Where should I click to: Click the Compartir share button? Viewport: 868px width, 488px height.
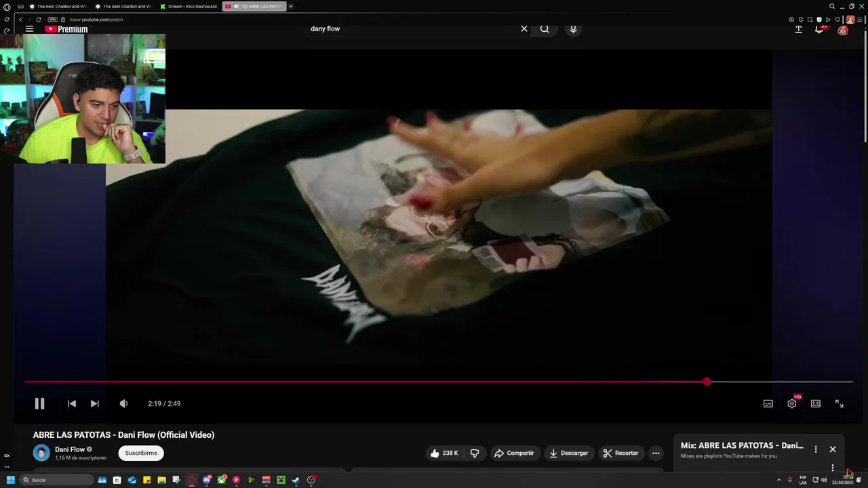pos(514,453)
